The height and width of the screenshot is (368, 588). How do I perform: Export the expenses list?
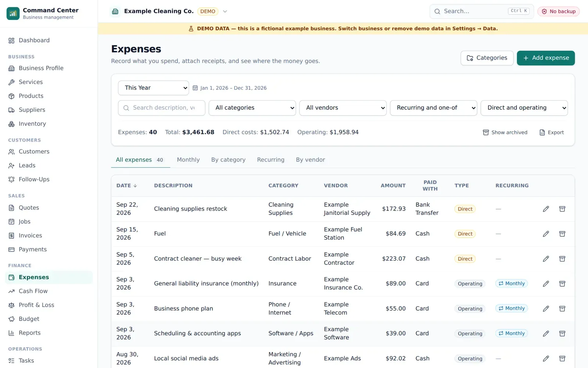551,132
